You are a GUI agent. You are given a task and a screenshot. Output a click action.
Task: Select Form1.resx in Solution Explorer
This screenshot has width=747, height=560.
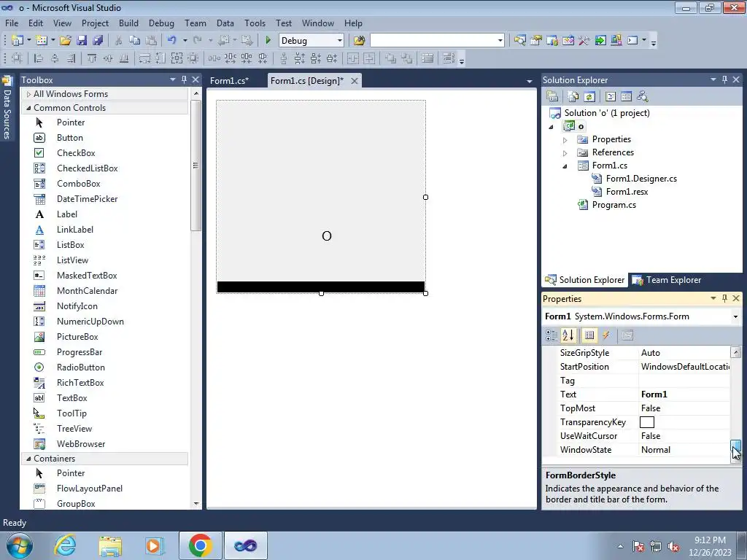[x=627, y=192]
